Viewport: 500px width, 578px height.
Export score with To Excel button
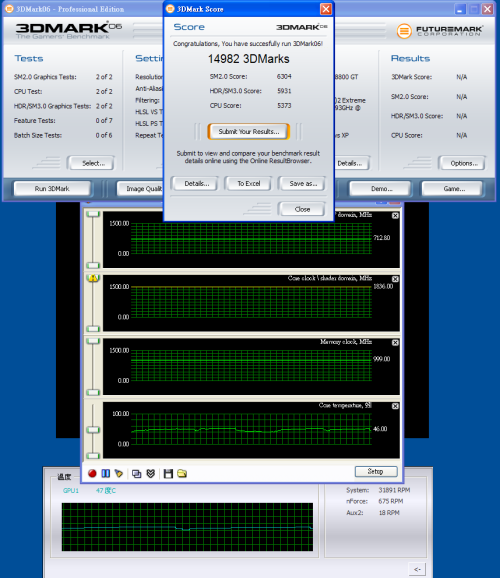pos(249,184)
